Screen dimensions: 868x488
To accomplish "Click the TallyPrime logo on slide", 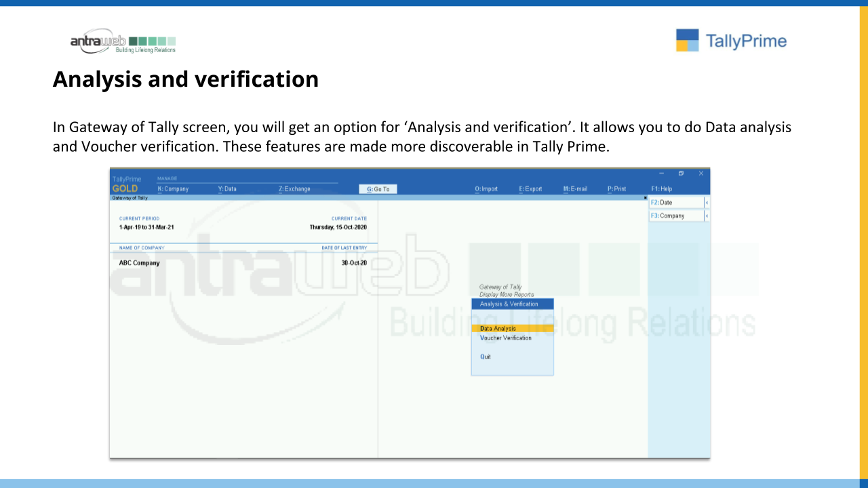I will point(731,41).
